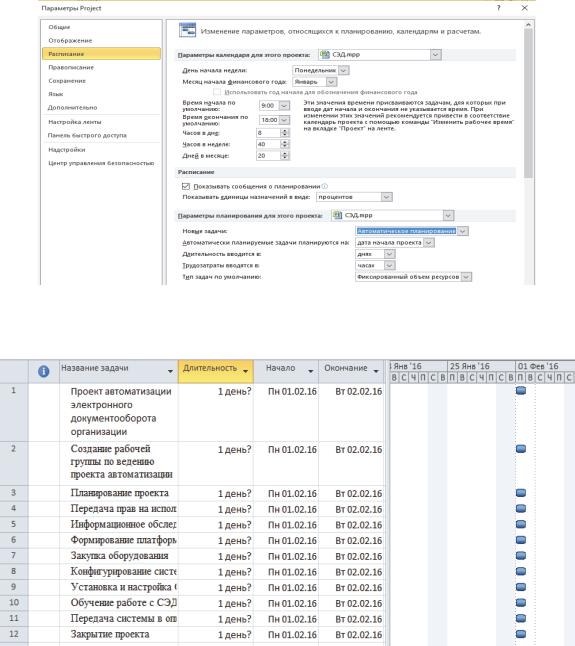Open День начала недели dropdown

[x=344, y=70]
